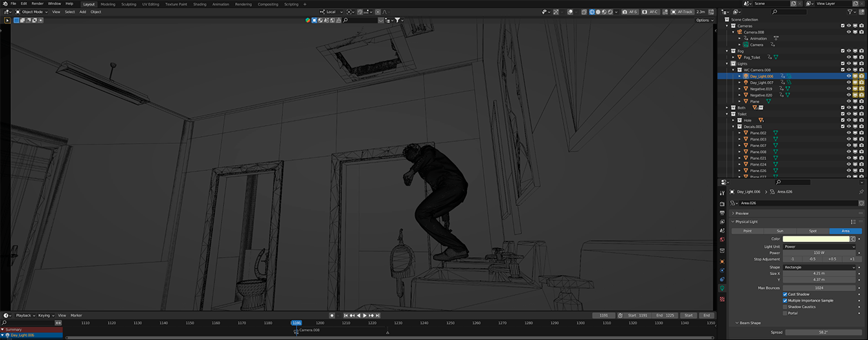
Task: Hide Day_Light.007 with its eye icon
Action: 849,82
